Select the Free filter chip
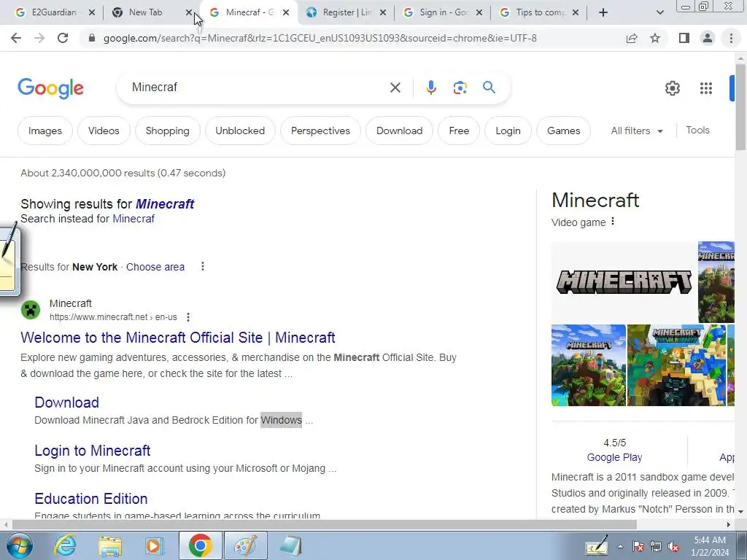Screen dimensions: 747x560 tap(459, 131)
